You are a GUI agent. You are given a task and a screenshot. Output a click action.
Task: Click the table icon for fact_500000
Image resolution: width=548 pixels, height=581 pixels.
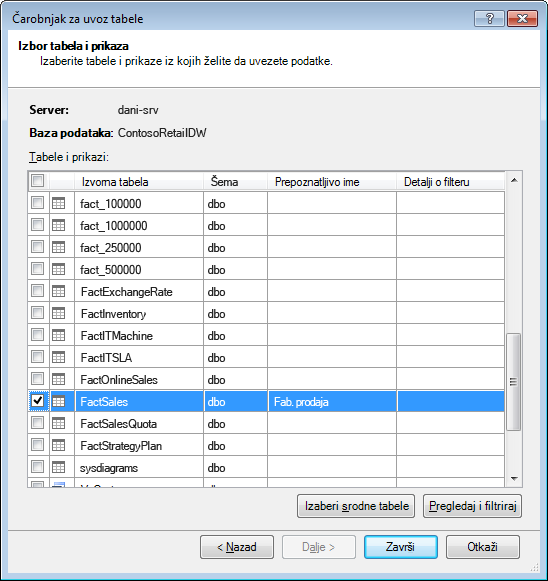(x=59, y=269)
